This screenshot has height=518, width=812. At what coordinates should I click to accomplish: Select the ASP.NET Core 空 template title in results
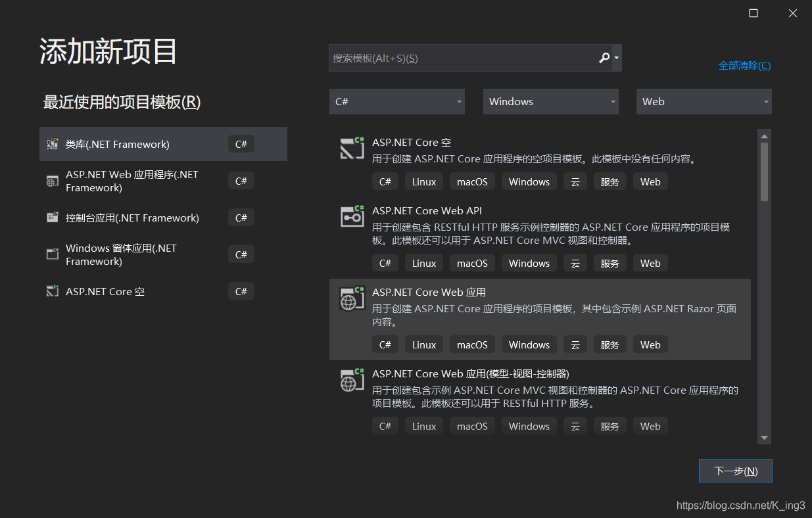412,142
